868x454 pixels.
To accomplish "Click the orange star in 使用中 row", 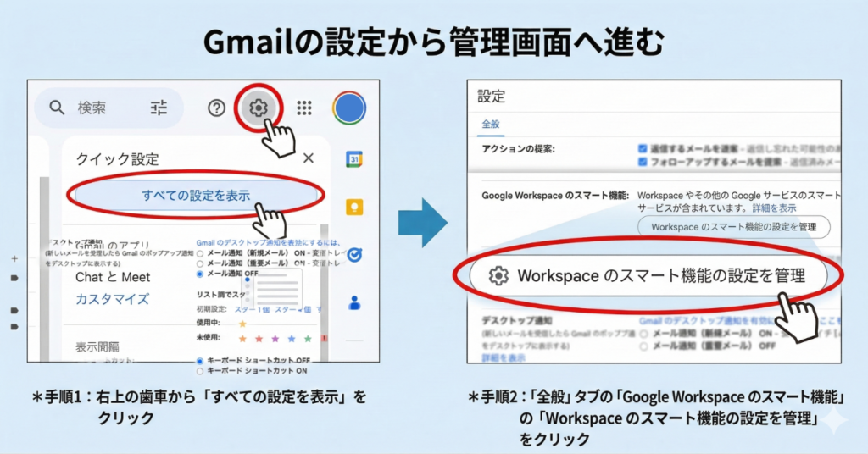I will point(242,324).
